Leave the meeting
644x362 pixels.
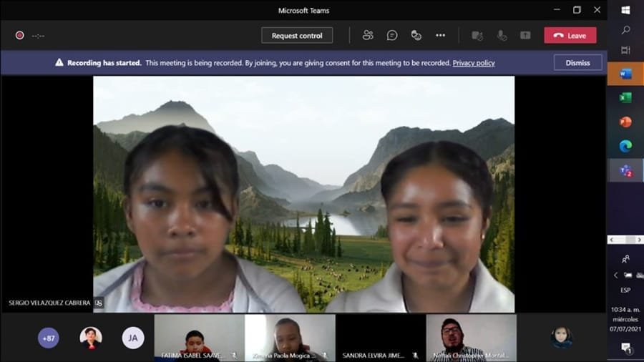(570, 35)
